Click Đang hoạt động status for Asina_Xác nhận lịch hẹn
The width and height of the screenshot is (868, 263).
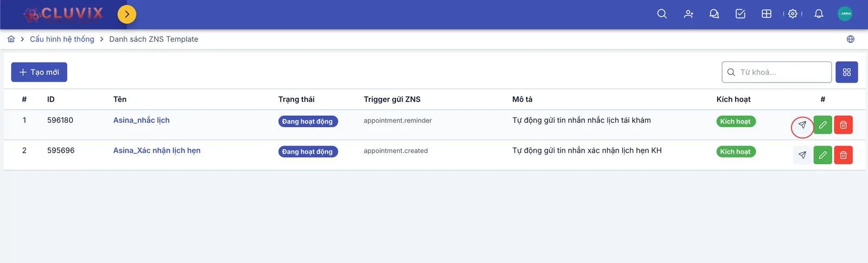[308, 152]
